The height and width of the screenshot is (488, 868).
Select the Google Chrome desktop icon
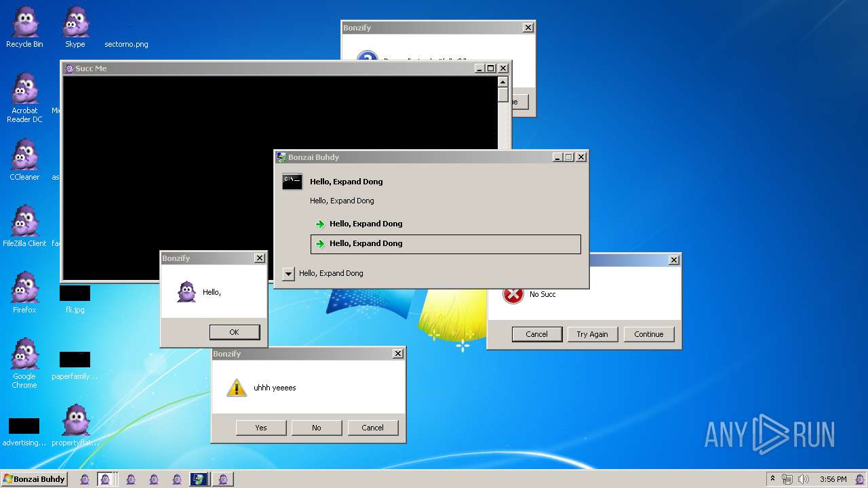tap(24, 363)
